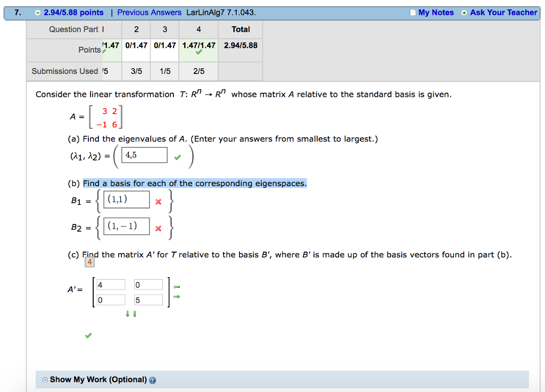Collapse the Show My Work section

[45, 380]
